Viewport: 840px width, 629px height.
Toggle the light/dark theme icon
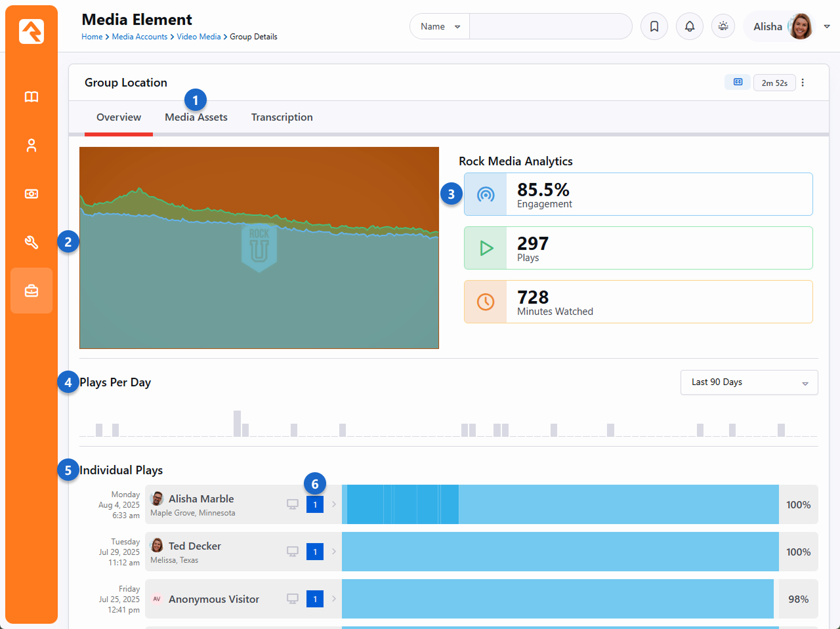point(723,27)
